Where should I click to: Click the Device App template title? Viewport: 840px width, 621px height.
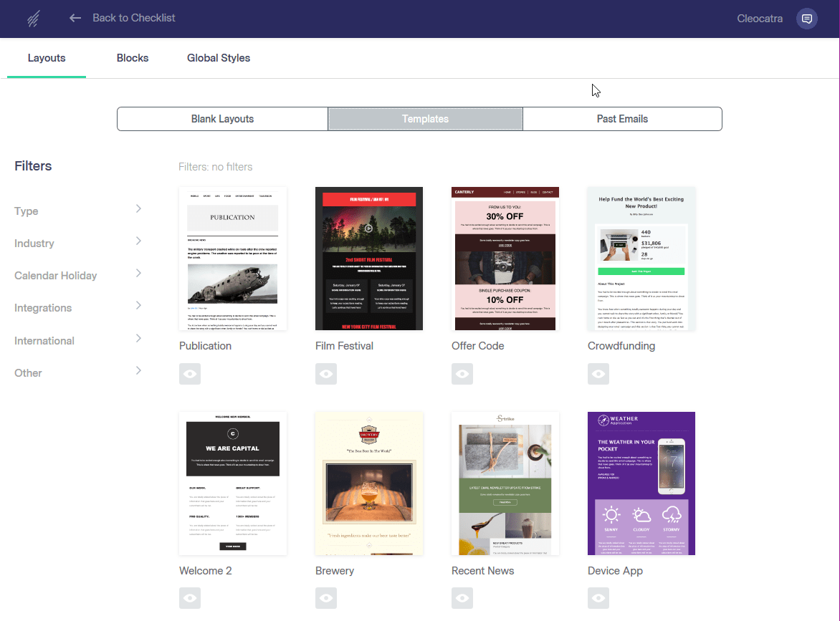(x=615, y=571)
